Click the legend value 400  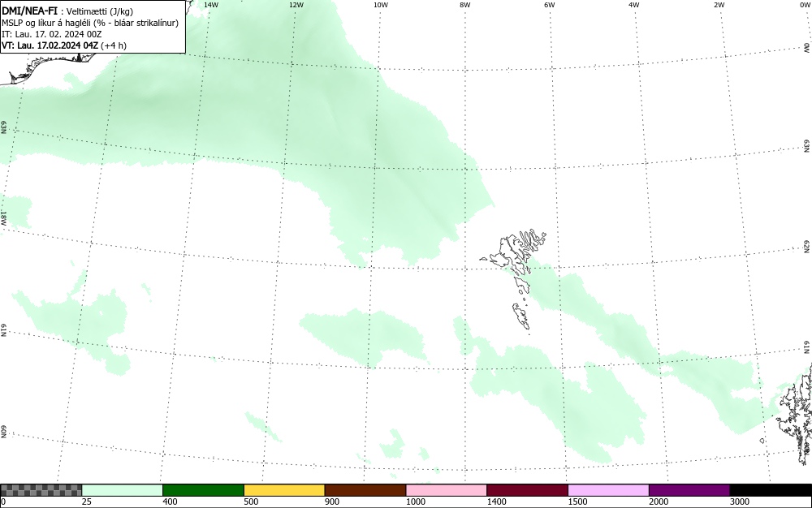170,502
